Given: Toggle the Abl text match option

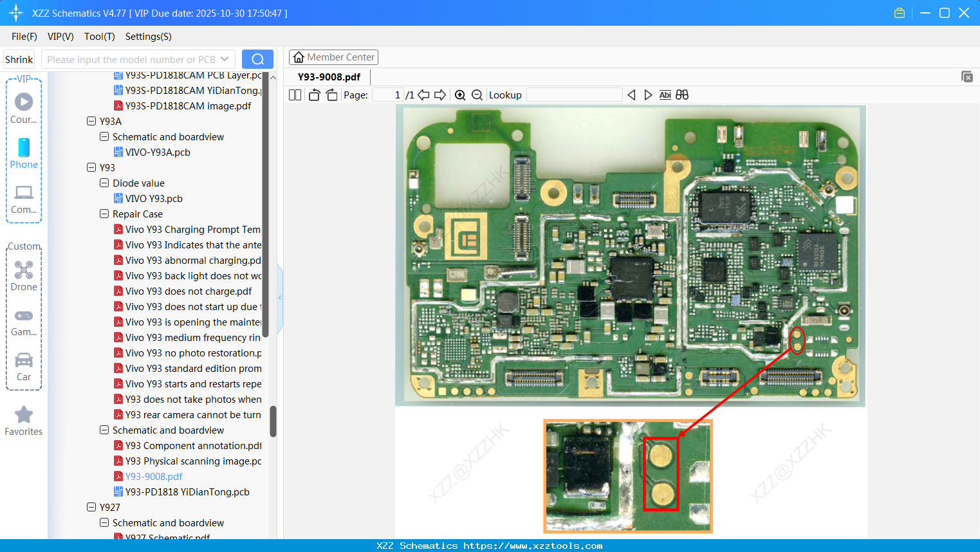Looking at the screenshot, I should [665, 95].
